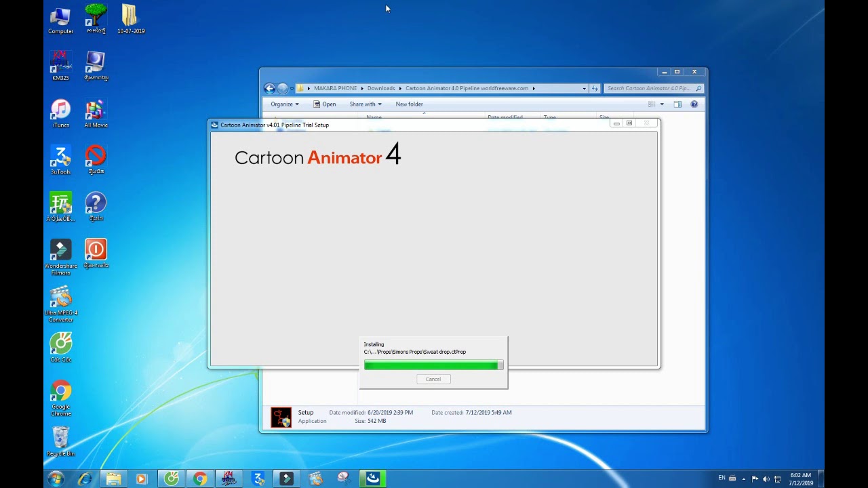The width and height of the screenshot is (868, 488).
Task: Switch to the installer taskbar button
Action: 372,479
